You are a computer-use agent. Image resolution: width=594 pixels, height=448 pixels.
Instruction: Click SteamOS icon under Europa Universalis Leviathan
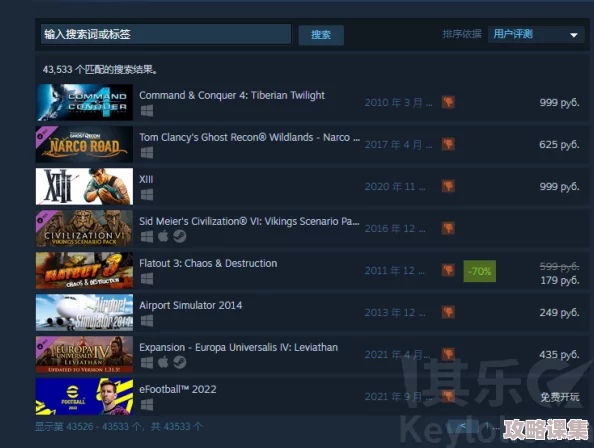[x=180, y=363]
